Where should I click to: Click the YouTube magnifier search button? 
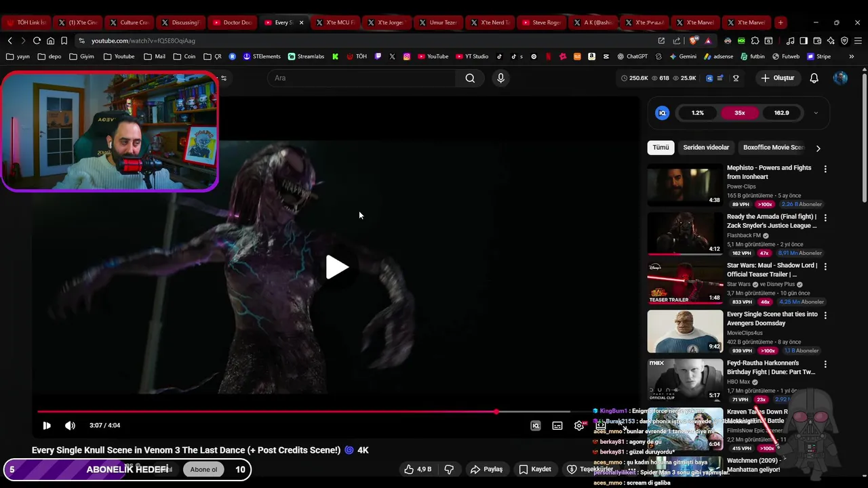pyautogui.click(x=470, y=78)
